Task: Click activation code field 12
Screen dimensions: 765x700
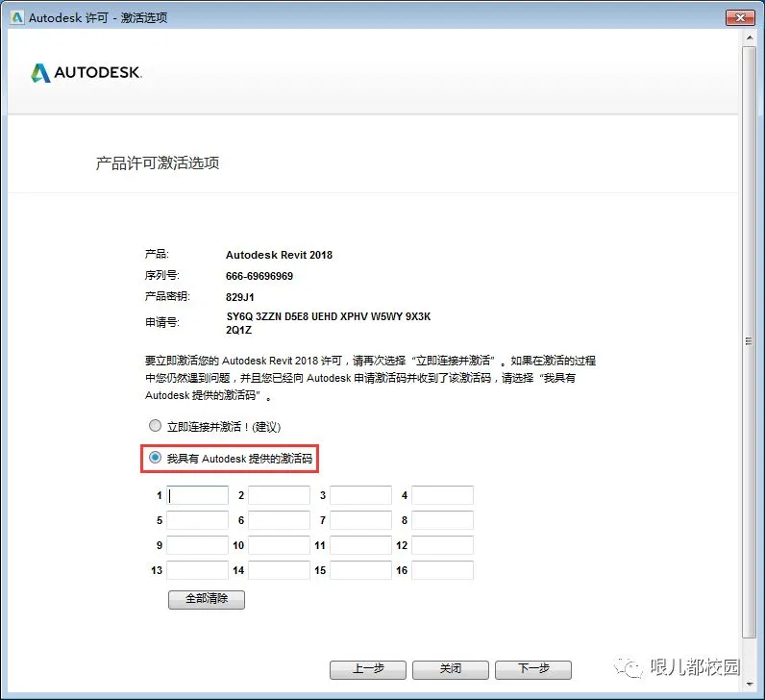Action: [442, 545]
